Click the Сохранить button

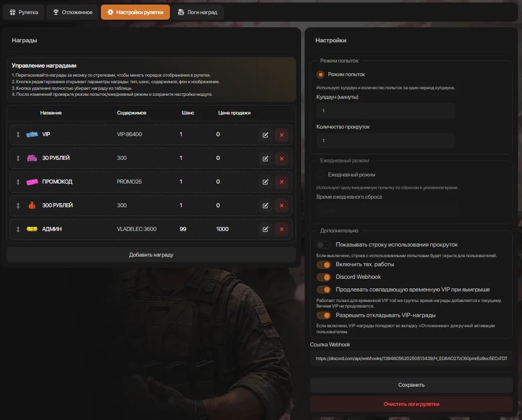tap(412, 385)
